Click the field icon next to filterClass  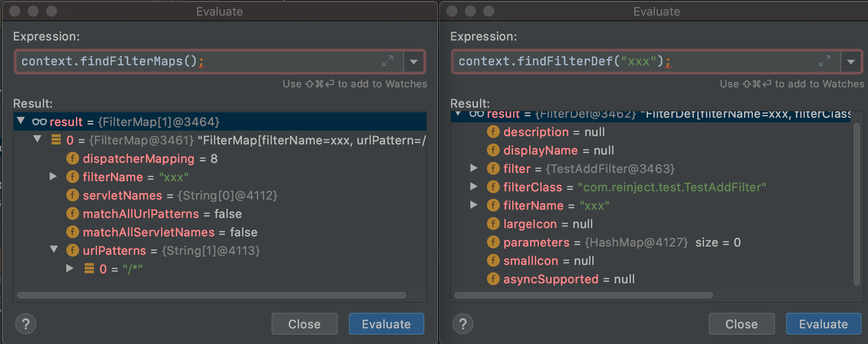(493, 187)
